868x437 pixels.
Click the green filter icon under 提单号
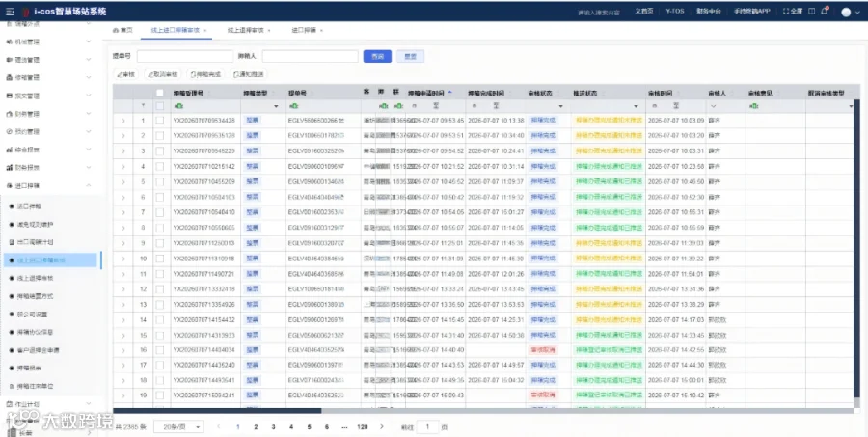pos(293,105)
